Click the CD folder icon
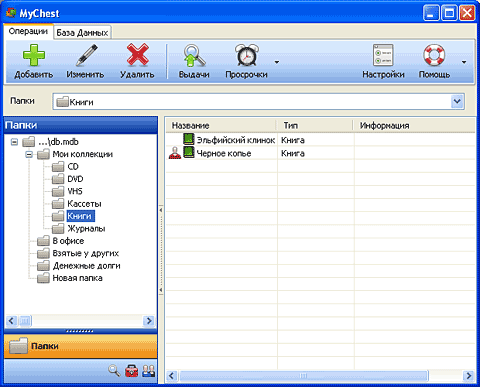Image resolution: width=480 pixels, height=387 pixels. click(58, 167)
